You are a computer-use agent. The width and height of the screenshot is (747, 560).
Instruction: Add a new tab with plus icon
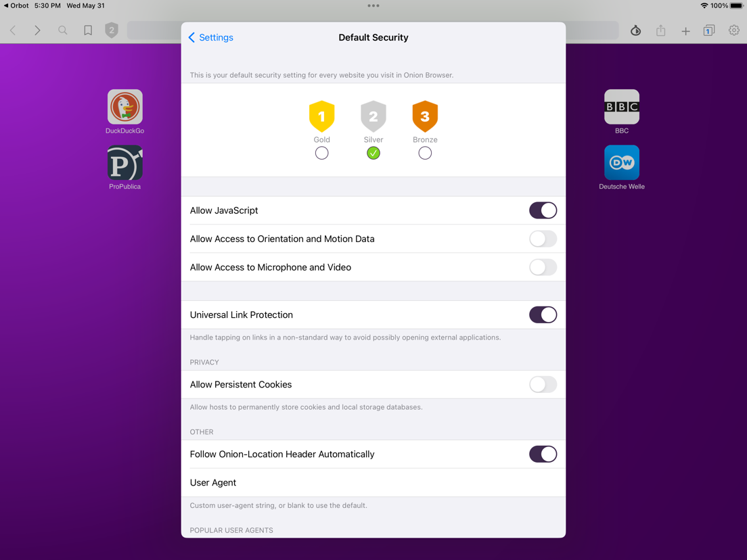coord(685,31)
